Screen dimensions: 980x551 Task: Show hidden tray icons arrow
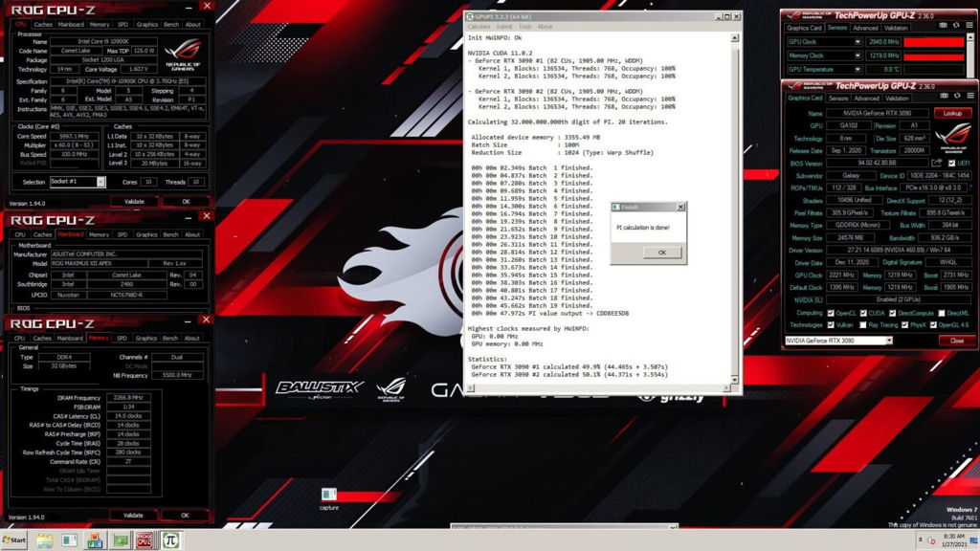pos(920,539)
